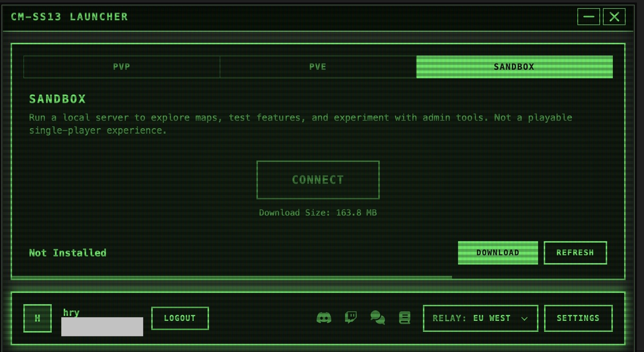Click the chevron arrow beside EU West
Screen dimensions: 644x352
pos(525,319)
